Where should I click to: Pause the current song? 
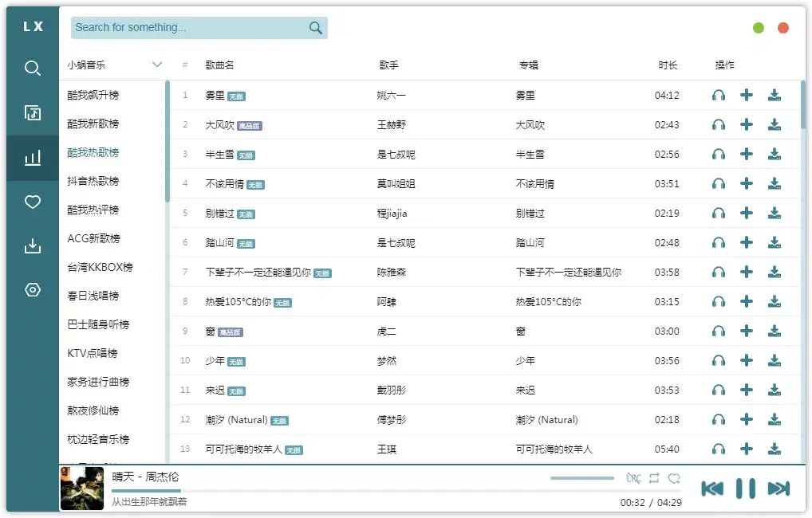pos(746,488)
